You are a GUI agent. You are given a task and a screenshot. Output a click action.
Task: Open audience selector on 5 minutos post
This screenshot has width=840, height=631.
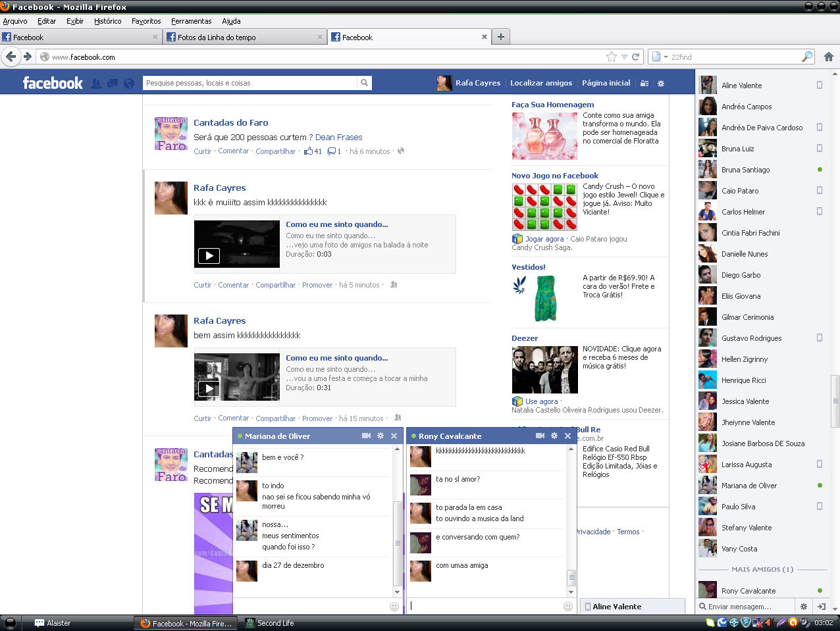394,285
